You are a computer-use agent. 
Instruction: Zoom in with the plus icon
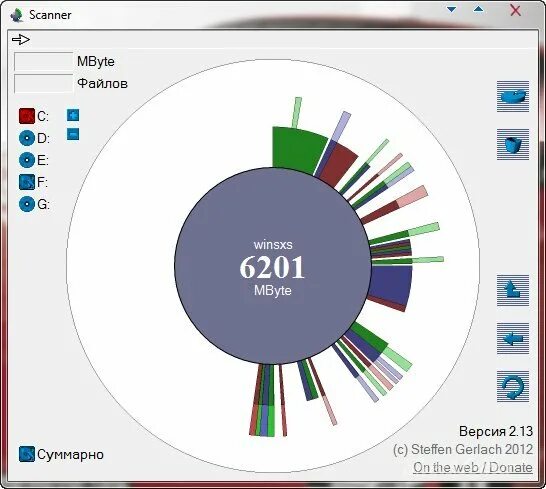click(x=73, y=115)
